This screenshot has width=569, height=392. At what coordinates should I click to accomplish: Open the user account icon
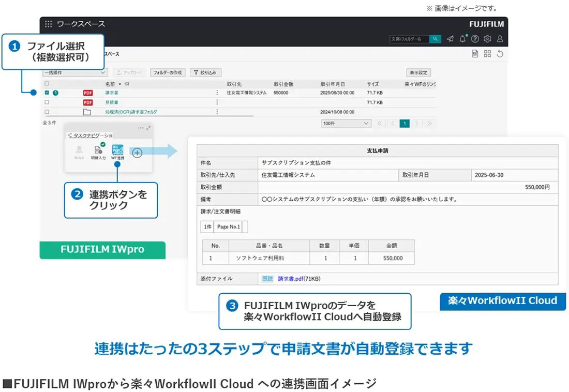[500, 39]
